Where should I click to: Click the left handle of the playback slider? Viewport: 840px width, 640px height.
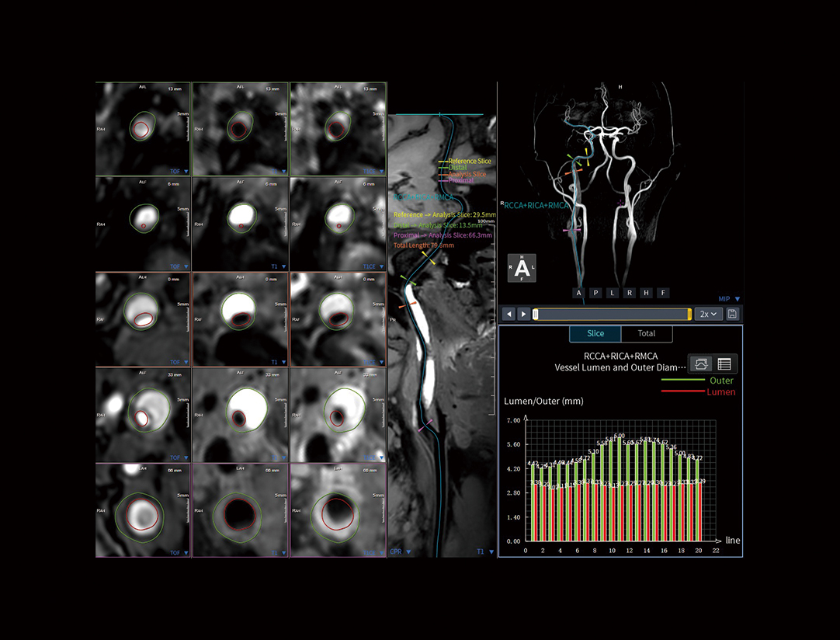pos(536,314)
